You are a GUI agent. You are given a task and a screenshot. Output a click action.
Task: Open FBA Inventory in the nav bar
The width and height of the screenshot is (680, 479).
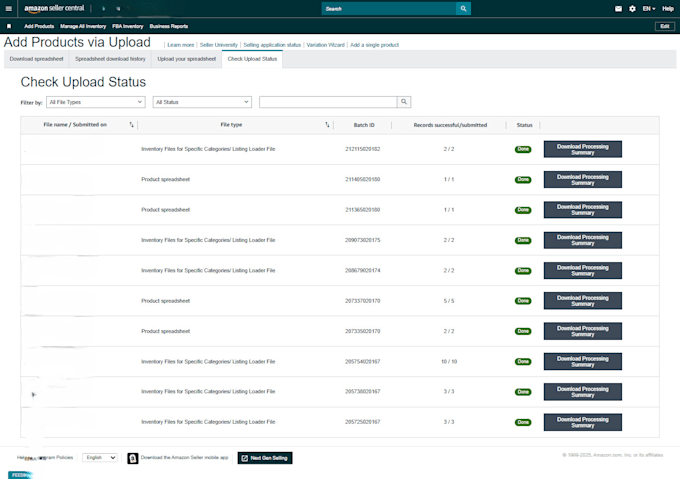click(128, 26)
